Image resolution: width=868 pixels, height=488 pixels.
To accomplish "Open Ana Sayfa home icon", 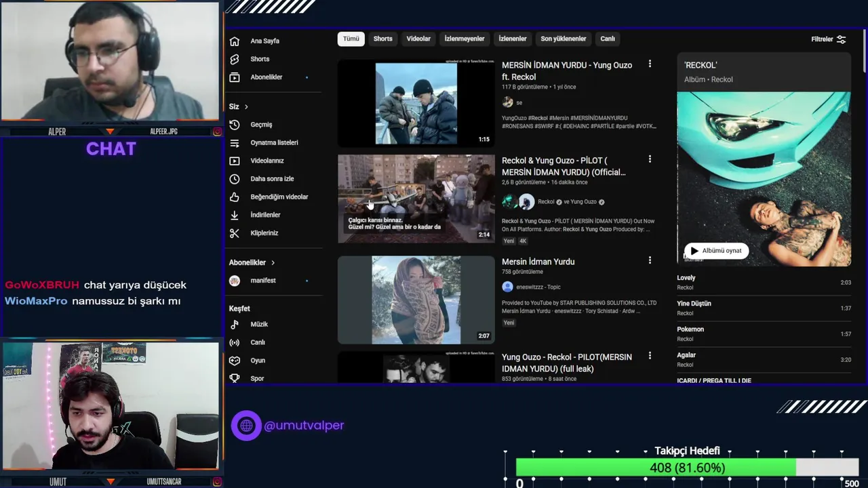I will [x=235, y=41].
